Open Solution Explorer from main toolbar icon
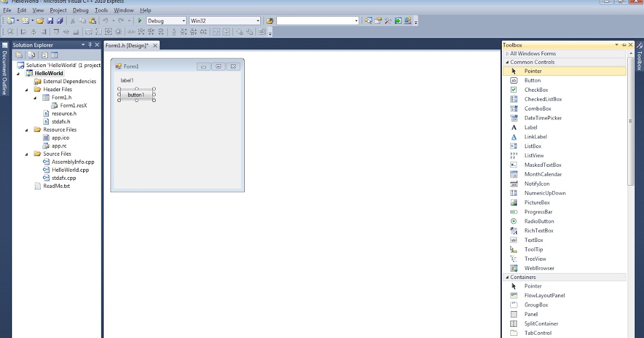Image resolution: width=644 pixels, height=338 pixels. 369,20
